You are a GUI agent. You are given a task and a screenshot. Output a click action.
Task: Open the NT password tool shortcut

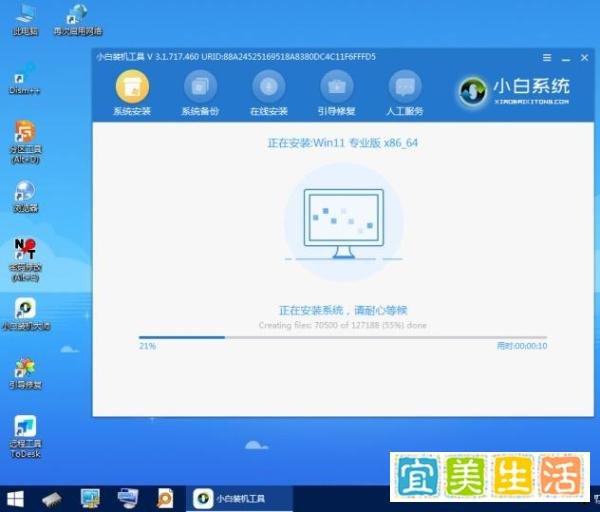tap(25, 260)
